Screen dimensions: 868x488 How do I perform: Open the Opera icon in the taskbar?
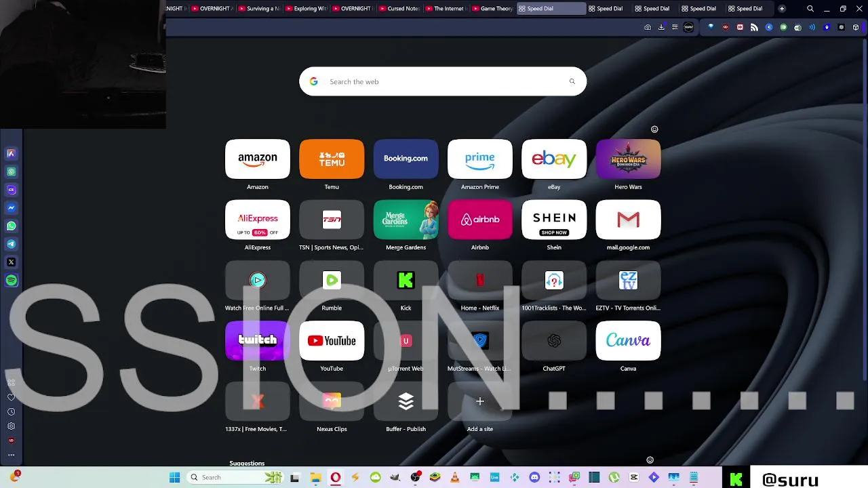pos(335,477)
